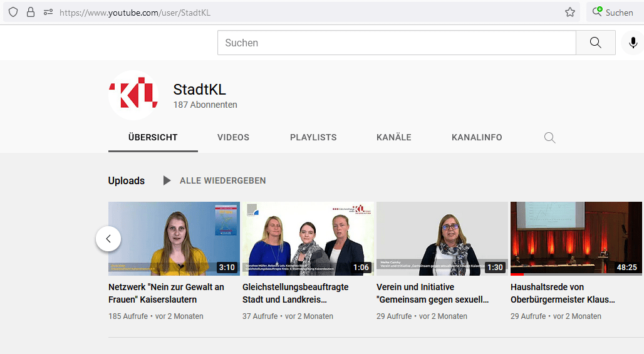
Task: Open Gleichstellungsbeauftragte video thumbnail
Action: click(x=308, y=238)
